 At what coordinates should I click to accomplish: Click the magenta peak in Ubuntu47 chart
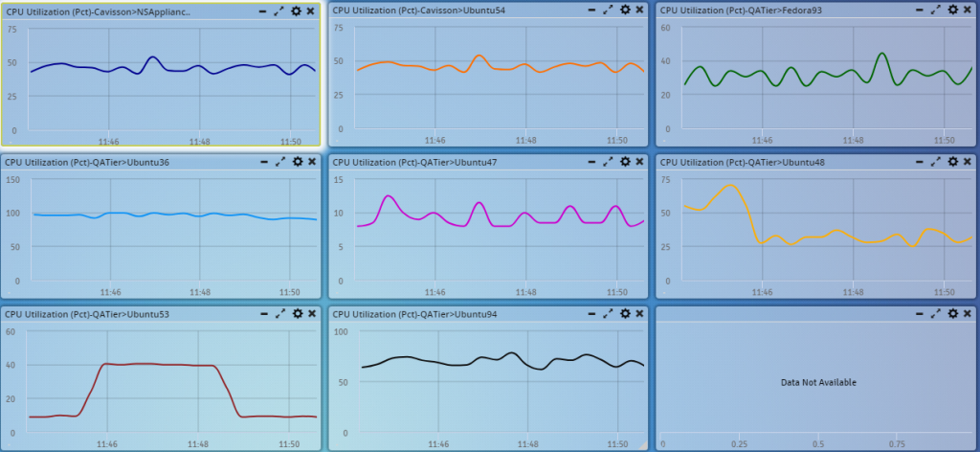(x=389, y=196)
